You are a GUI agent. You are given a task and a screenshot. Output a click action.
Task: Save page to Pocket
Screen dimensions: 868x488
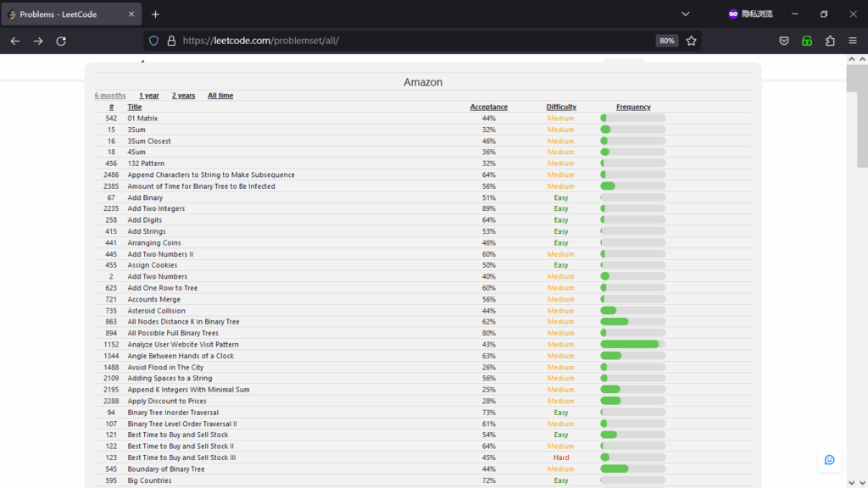click(x=784, y=41)
